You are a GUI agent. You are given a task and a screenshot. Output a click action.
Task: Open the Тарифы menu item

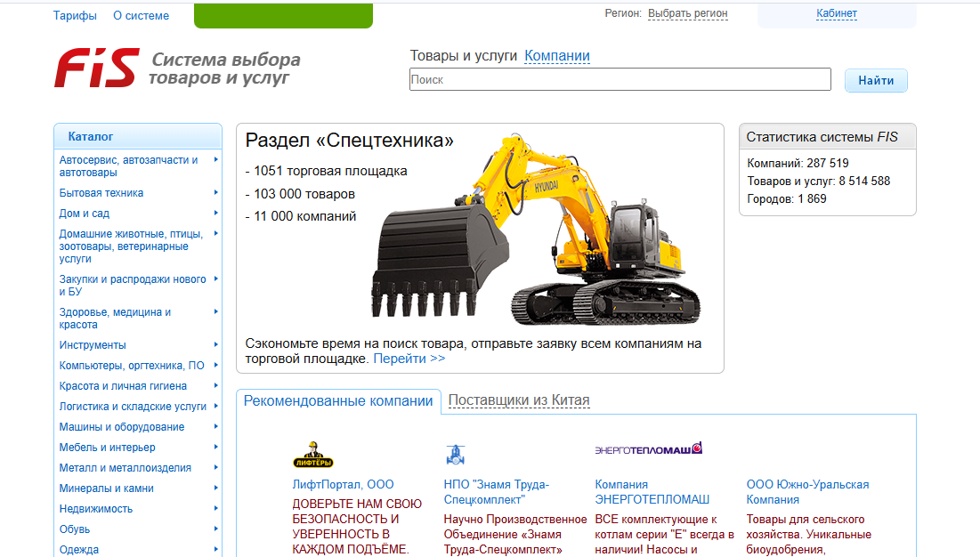tap(75, 16)
